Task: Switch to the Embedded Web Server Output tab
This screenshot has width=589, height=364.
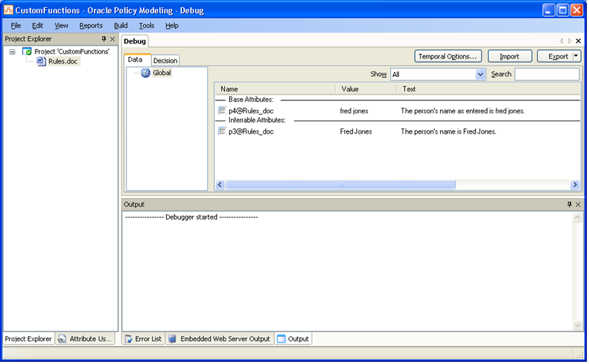Action: 220,339
